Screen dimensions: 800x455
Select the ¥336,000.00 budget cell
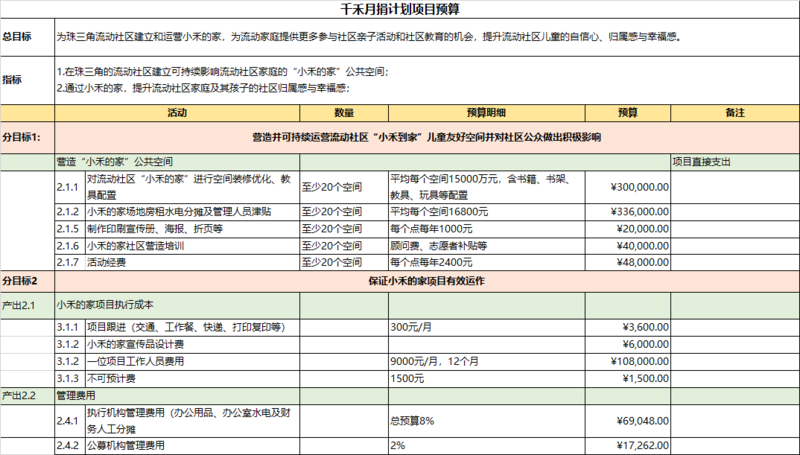628,212
